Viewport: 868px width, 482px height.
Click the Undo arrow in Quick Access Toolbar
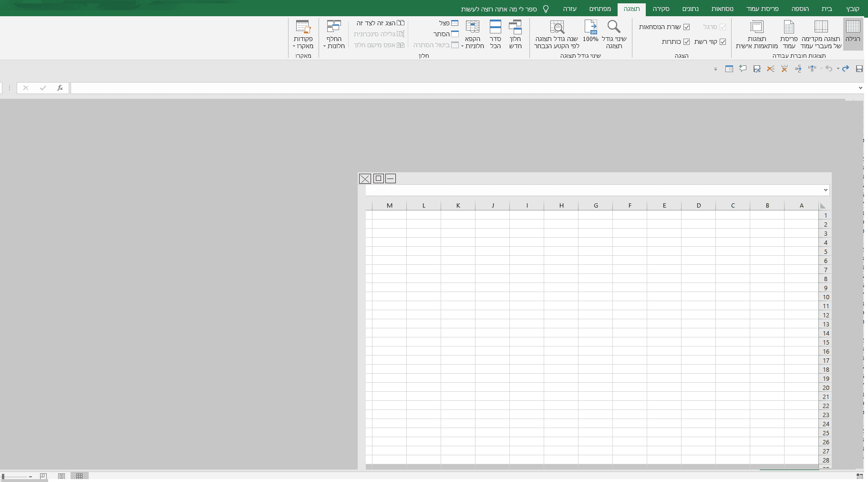(829, 69)
